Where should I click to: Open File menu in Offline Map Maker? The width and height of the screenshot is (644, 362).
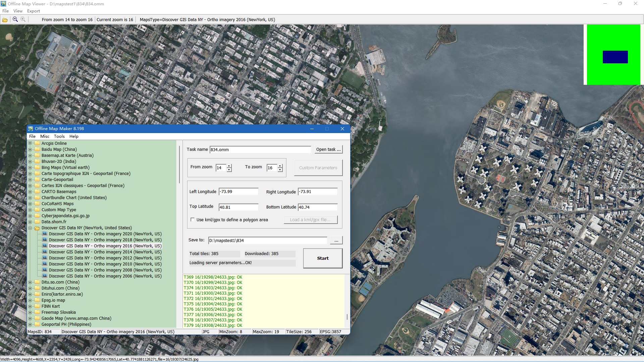click(x=32, y=136)
